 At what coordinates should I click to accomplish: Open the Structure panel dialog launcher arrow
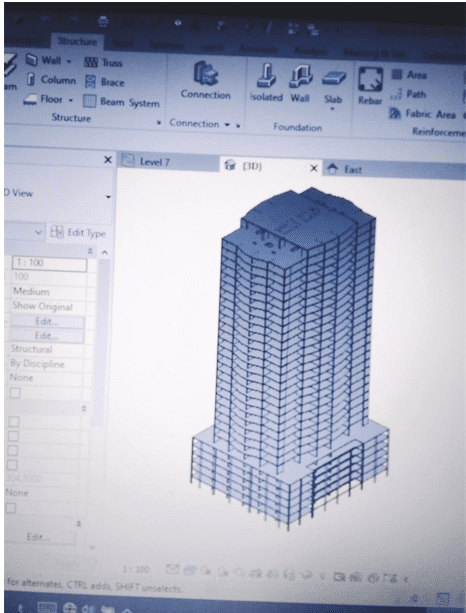pyautogui.click(x=158, y=122)
